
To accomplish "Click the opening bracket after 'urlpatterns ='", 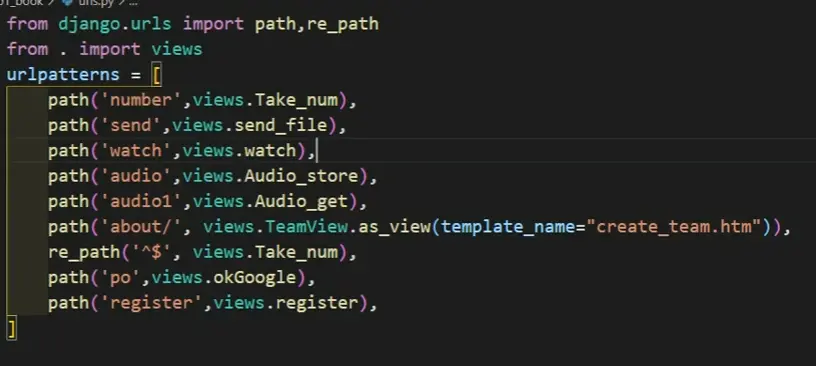I will tap(157, 74).
